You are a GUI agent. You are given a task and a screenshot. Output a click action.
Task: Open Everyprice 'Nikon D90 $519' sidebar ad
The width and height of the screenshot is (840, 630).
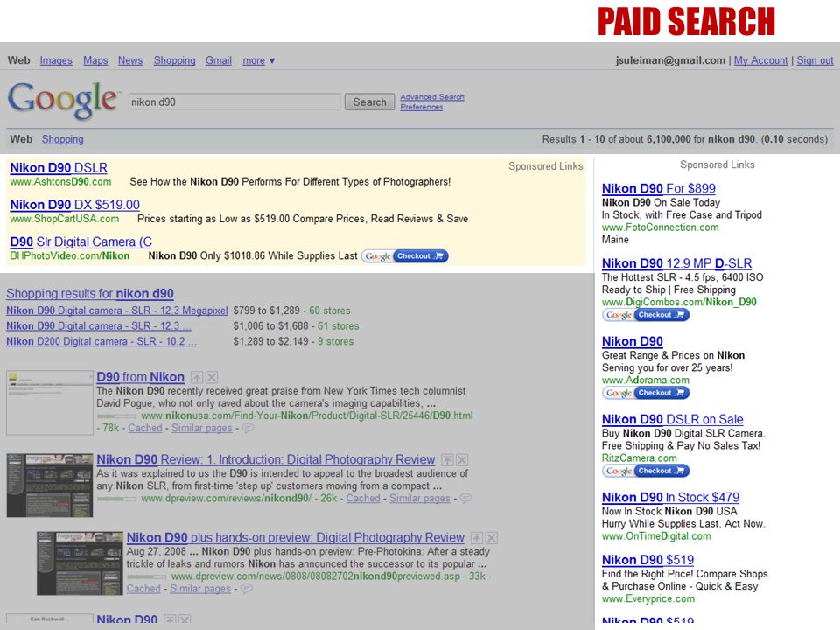[x=647, y=560]
